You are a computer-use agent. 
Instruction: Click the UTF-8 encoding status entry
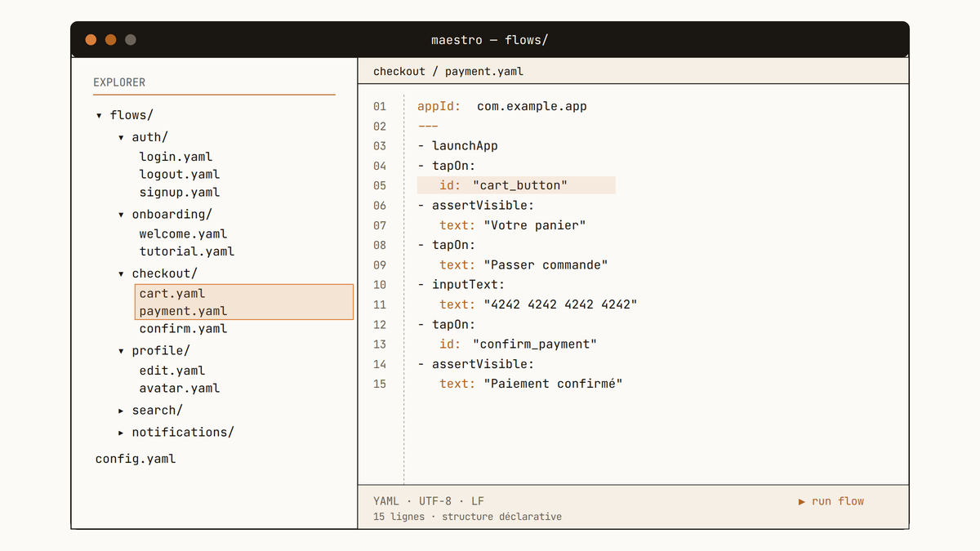[435, 501]
